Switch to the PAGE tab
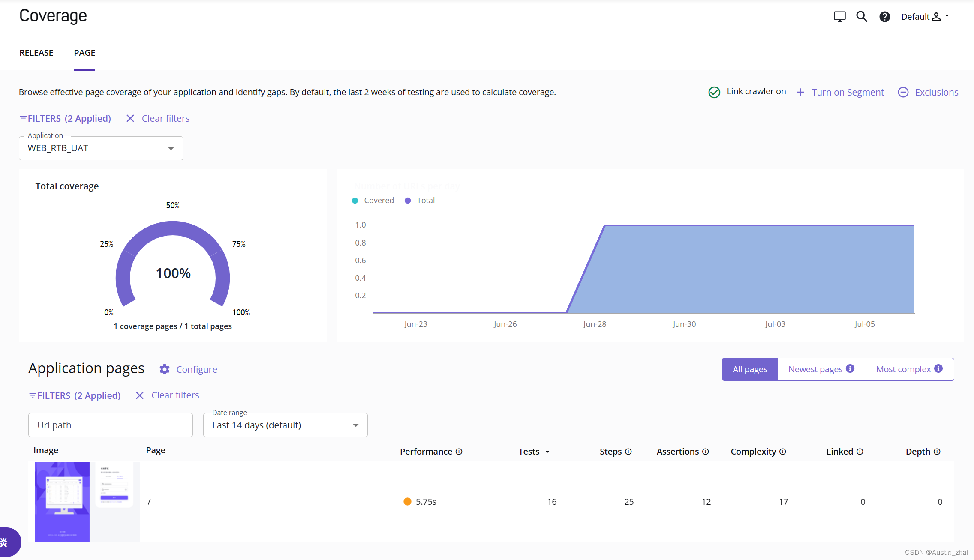974x560 pixels. 84,52
